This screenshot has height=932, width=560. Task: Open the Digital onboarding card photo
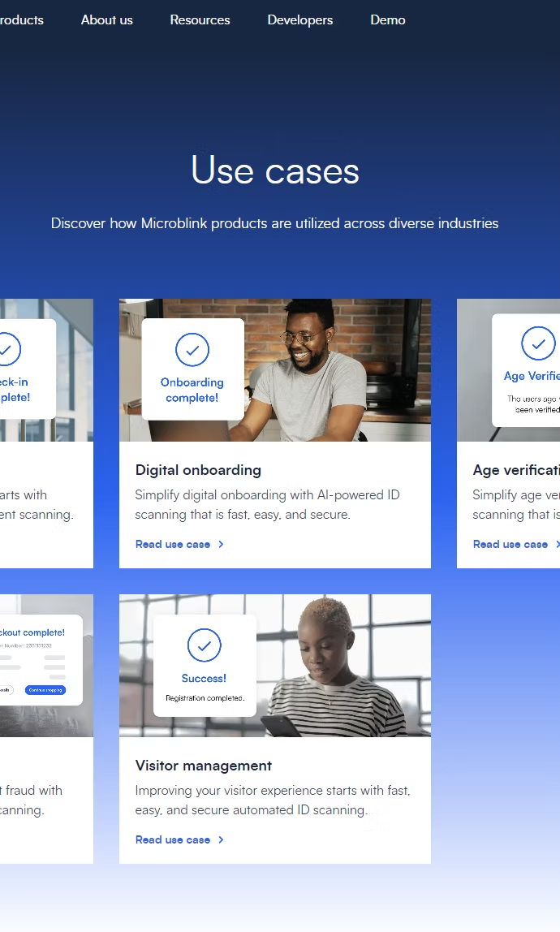(x=275, y=370)
